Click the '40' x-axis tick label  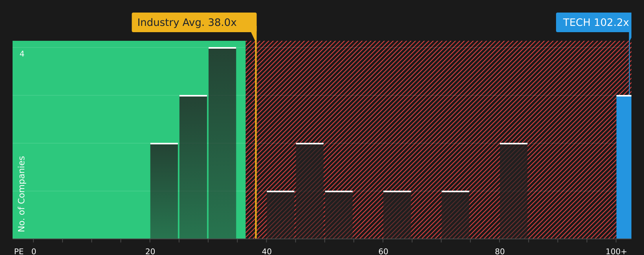[267, 251]
